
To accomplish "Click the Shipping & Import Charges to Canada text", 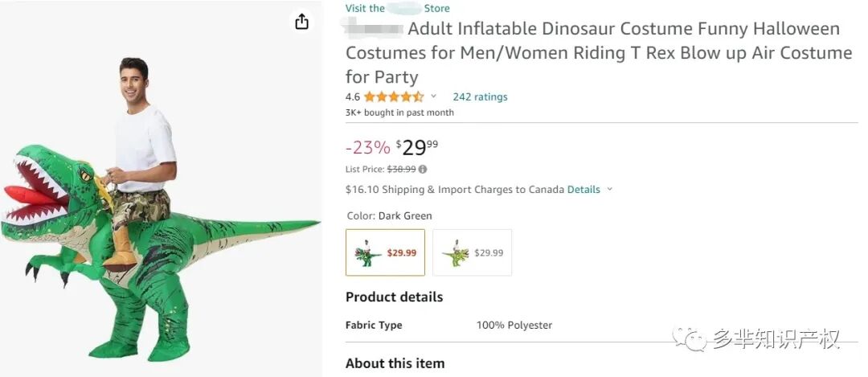I will pyautogui.click(x=455, y=190).
